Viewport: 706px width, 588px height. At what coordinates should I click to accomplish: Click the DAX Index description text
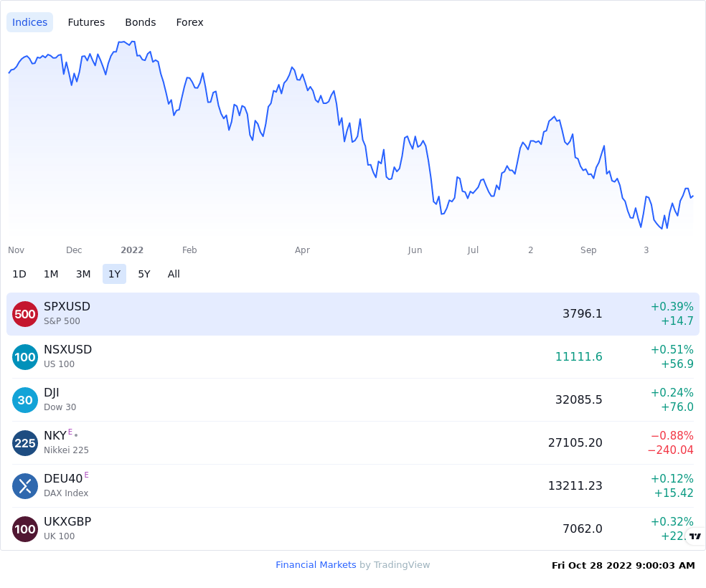(66, 493)
